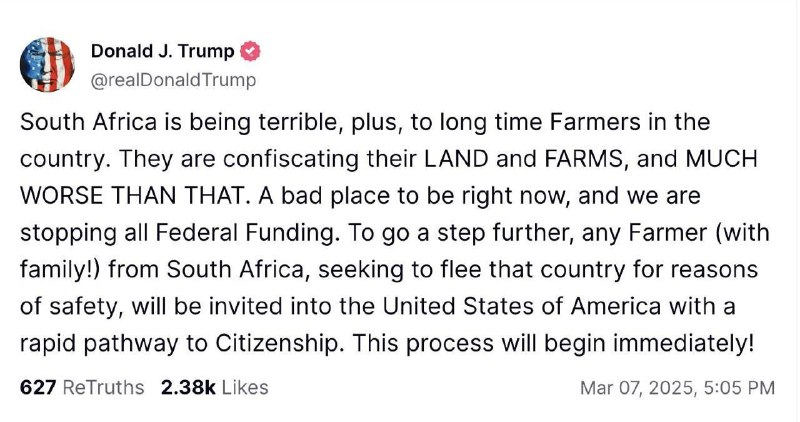View the 627 ReTruths count
The width and height of the screenshot is (800, 422).
pyautogui.click(x=82, y=387)
